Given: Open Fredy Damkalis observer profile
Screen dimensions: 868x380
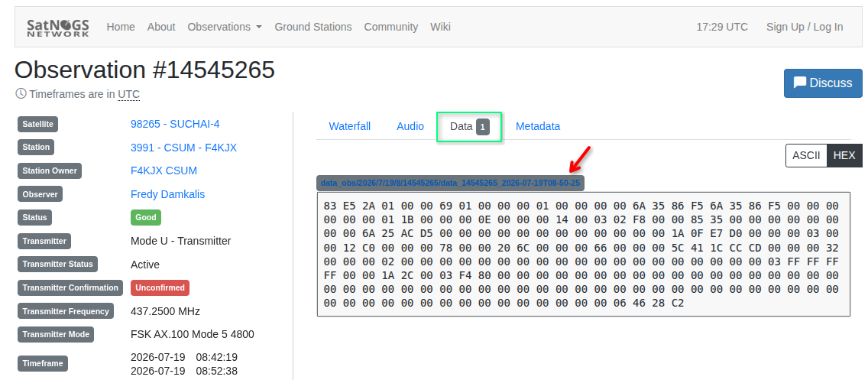Looking at the screenshot, I should pyautogui.click(x=168, y=194).
